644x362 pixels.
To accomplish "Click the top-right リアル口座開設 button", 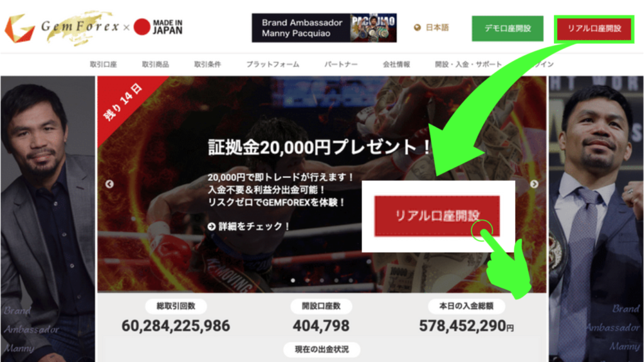I will (594, 28).
